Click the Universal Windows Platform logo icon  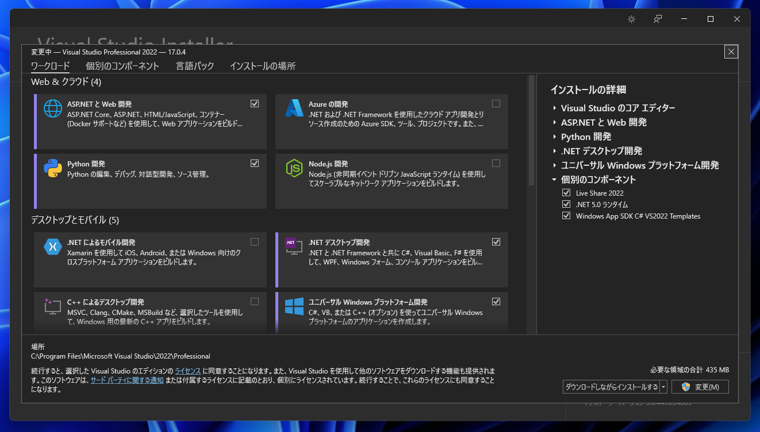[x=294, y=306]
